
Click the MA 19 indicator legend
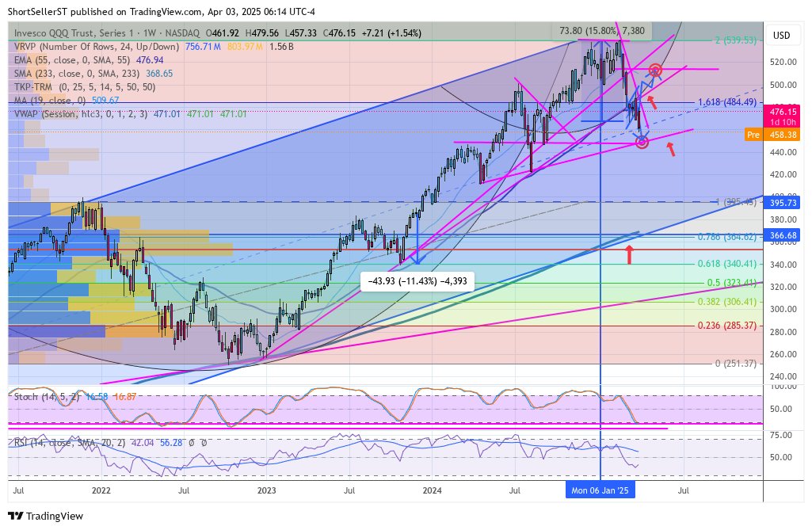67,101
